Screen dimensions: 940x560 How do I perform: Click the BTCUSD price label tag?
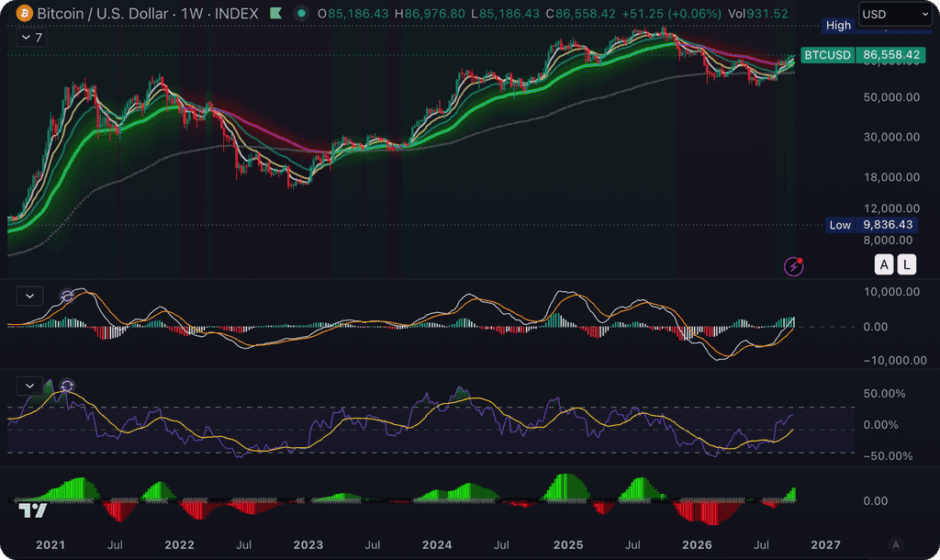[x=827, y=55]
